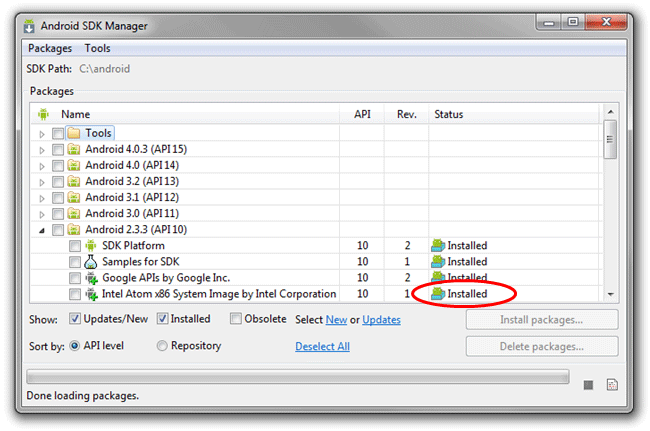Click the Android 3.1 (API 12) folder icon
Image resolution: width=650 pixels, height=431 pixels.
point(74,198)
